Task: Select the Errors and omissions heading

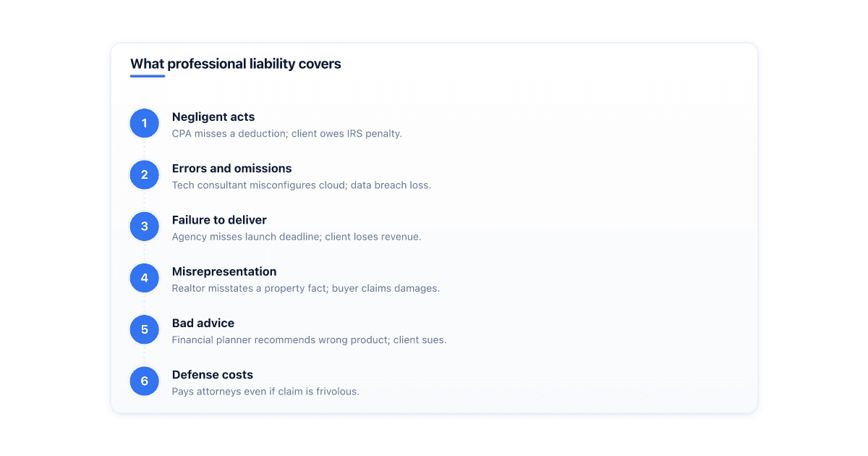Action: point(231,169)
